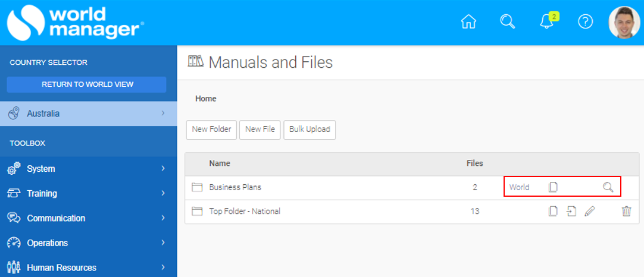The height and width of the screenshot is (277, 644).
Task: Expand the Australia country entry
Action: [x=89, y=114]
